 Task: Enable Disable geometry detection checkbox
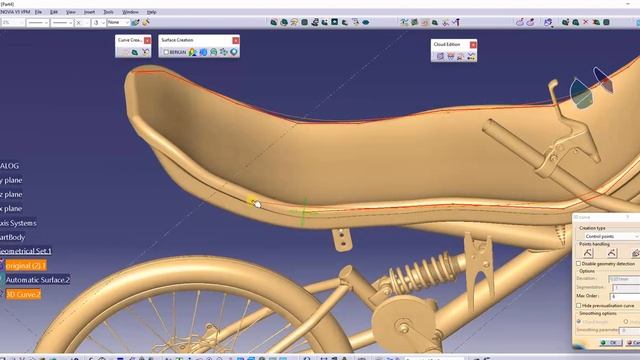pos(579,264)
